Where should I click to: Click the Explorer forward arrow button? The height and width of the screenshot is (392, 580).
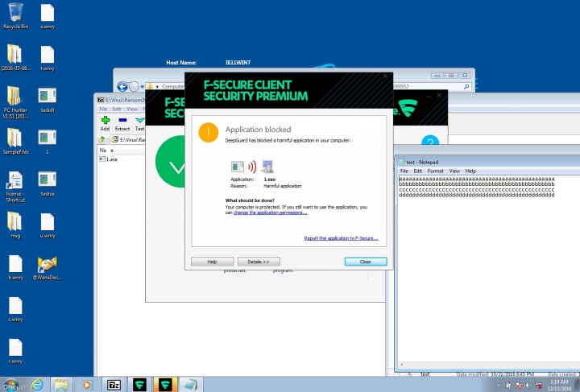coord(134,86)
